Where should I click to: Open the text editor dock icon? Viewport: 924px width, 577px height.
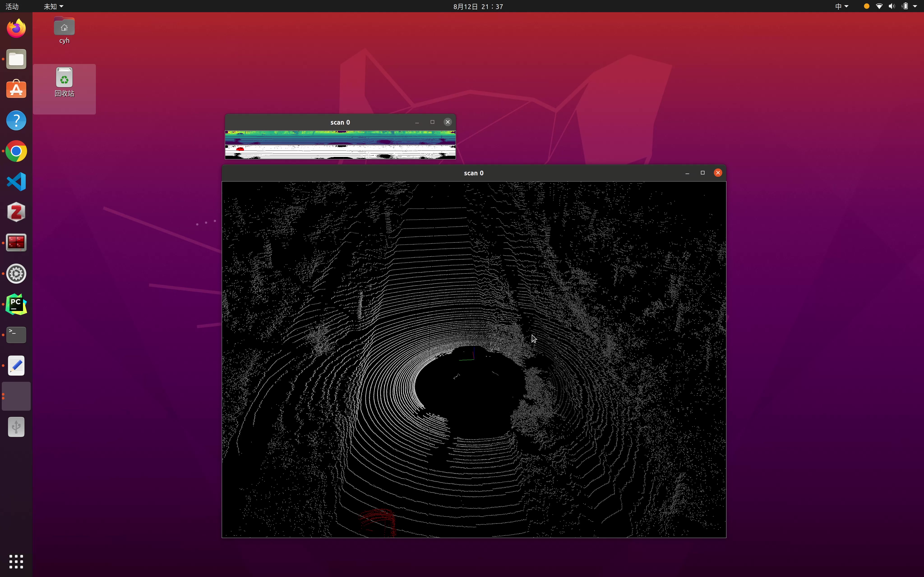[16, 366]
